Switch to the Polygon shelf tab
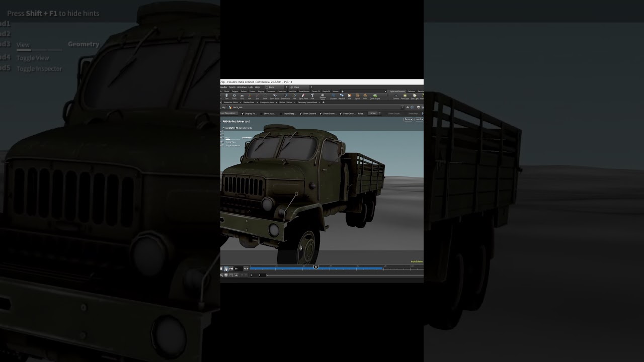 pos(235,92)
